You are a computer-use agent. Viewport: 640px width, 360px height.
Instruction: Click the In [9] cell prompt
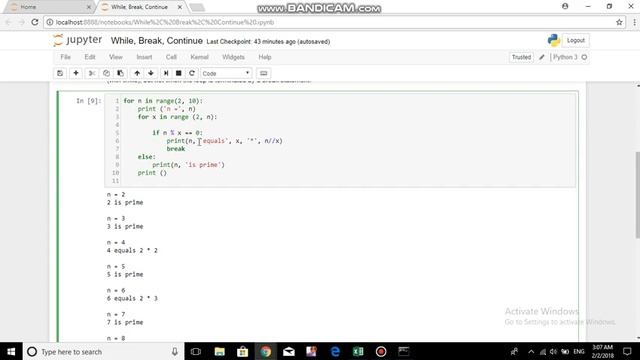click(88, 101)
